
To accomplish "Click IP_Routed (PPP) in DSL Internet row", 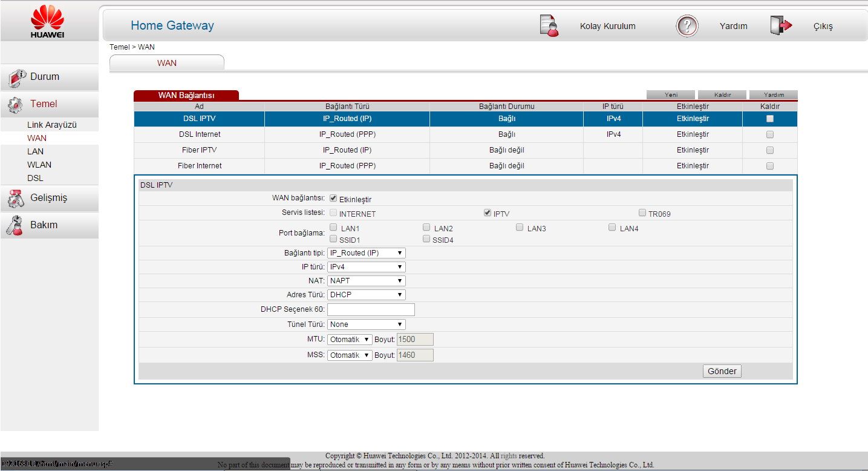I will pyautogui.click(x=347, y=134).
